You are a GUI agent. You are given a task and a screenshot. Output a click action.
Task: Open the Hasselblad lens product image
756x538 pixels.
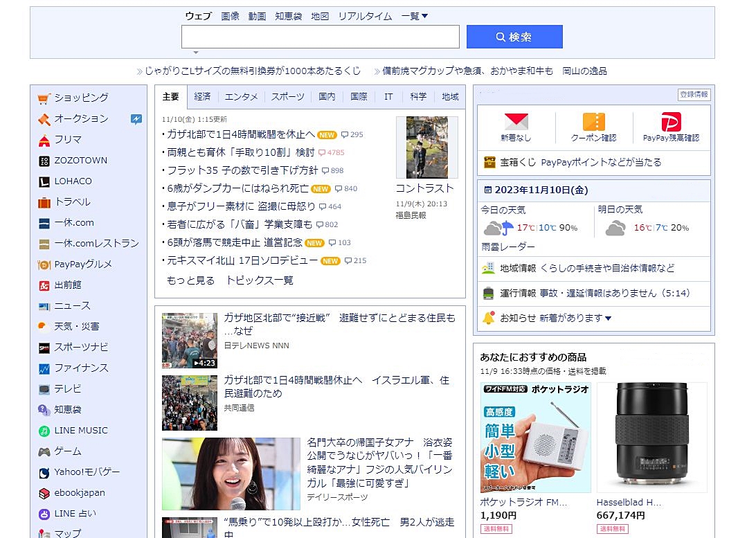tap(652, 437)
